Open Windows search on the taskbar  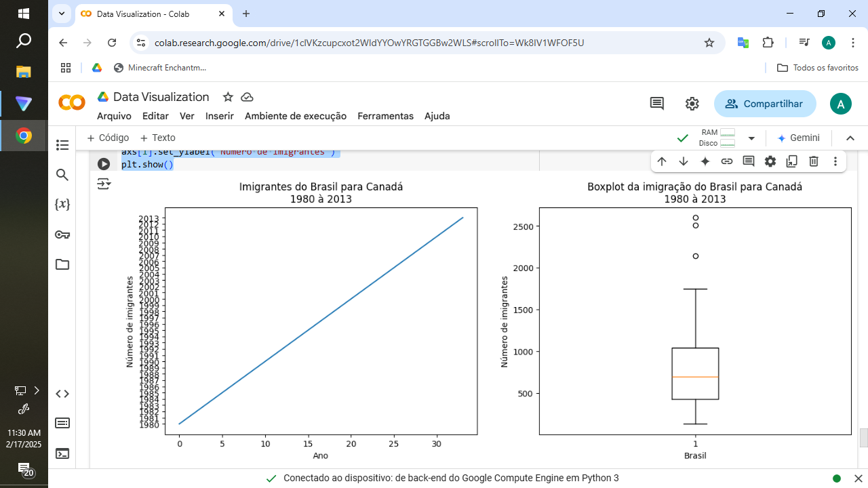(x=24, y=41)
